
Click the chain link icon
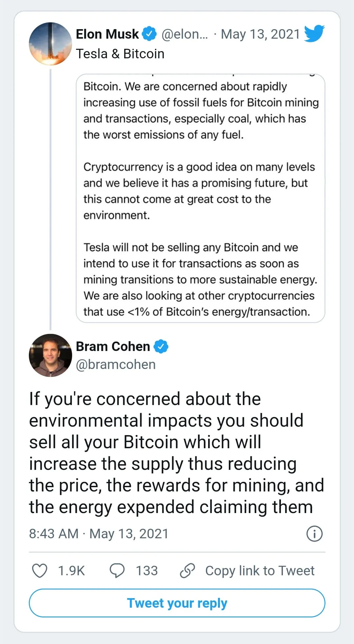(x=187, y=571)
